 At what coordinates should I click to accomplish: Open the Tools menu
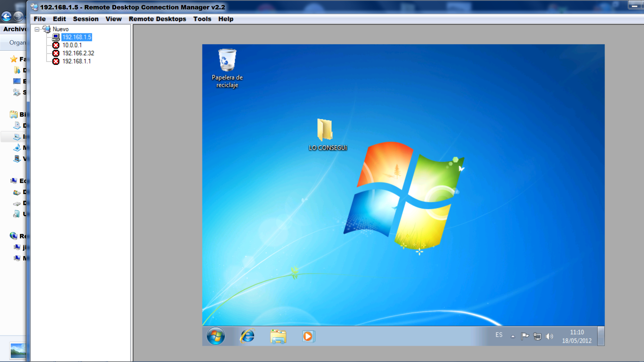(x=202, y=19)
